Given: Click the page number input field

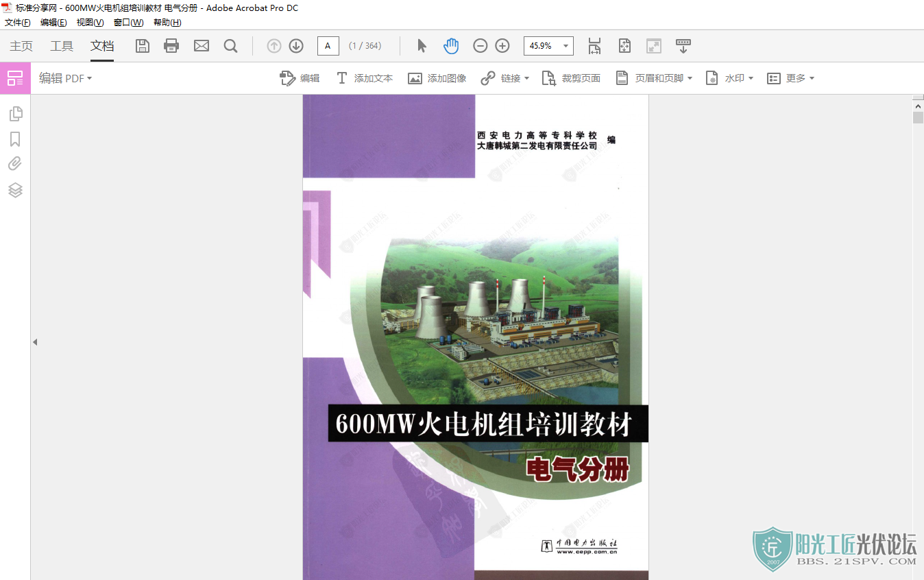Looking at the screenshot, I should (x=328, y=46).
